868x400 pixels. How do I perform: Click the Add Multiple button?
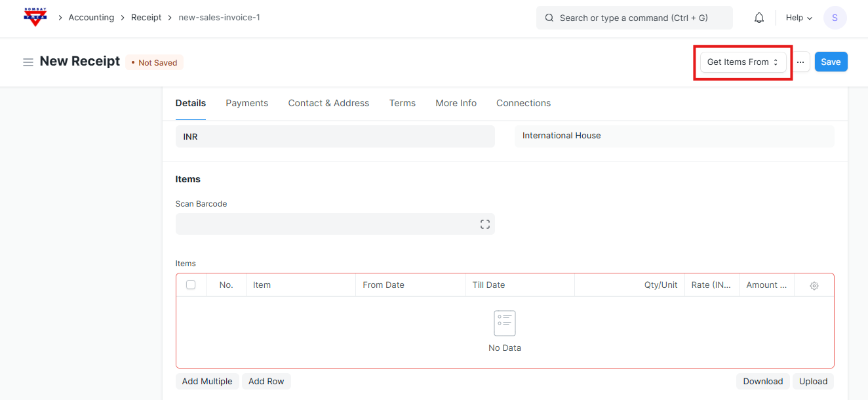pyautogui.click(x=207, y=382)
